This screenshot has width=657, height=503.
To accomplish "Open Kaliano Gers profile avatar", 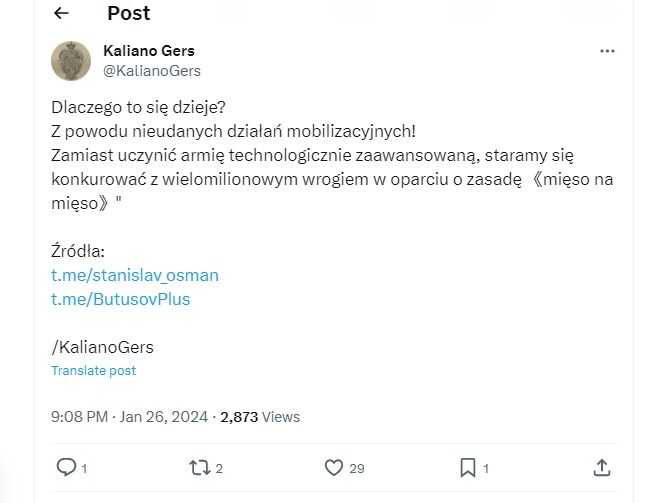I will 72,61.
